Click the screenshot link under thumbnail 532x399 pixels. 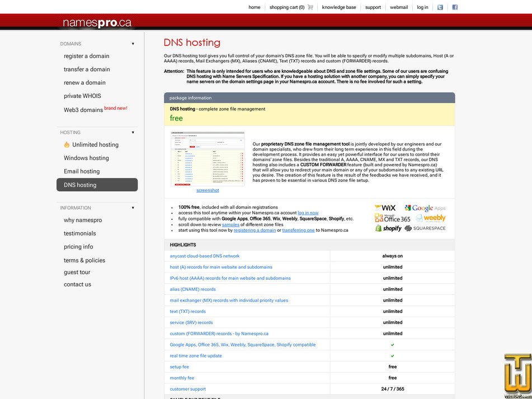pyautogui.click(x=208, y=190)
